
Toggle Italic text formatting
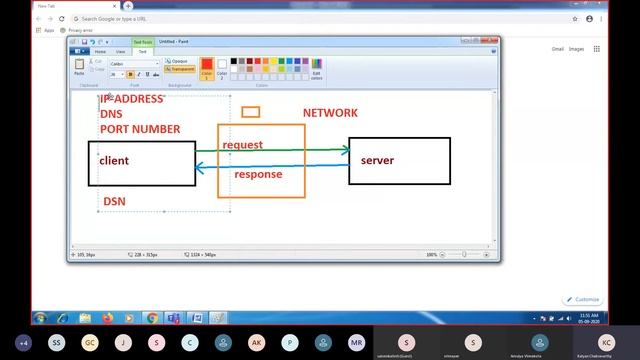tap(139, 74)
